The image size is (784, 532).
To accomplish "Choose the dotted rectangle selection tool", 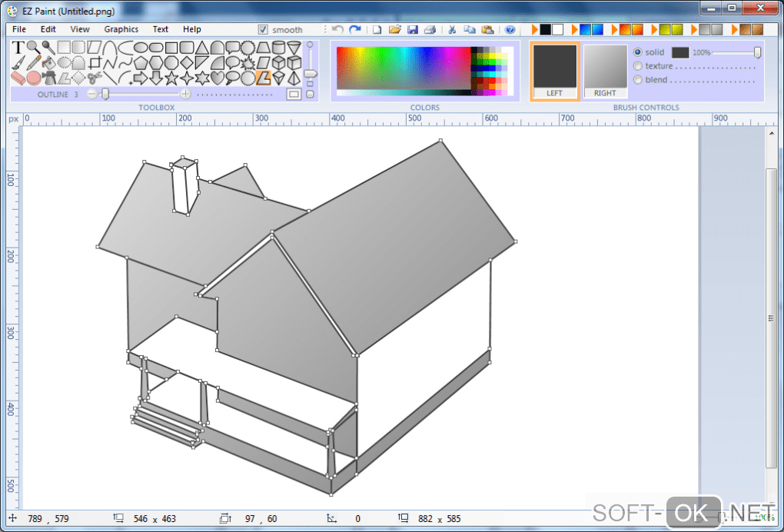I will [x=64, y=48].
